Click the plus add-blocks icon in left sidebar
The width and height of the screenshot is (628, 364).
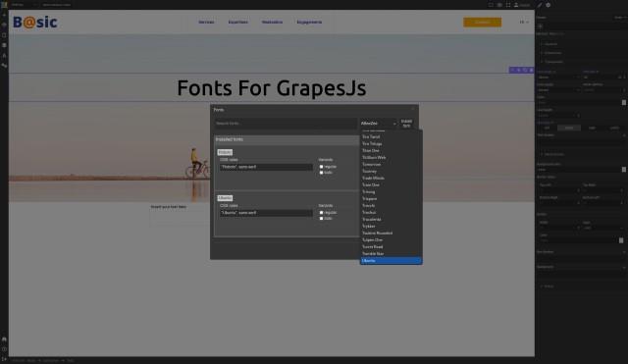[4, 15]
